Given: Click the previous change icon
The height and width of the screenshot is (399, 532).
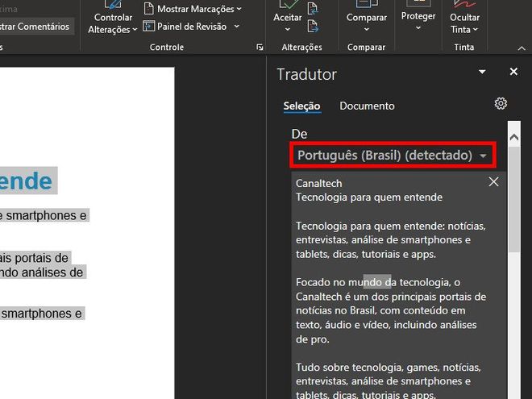Looking at the screenshot, I should coord(313,9).
